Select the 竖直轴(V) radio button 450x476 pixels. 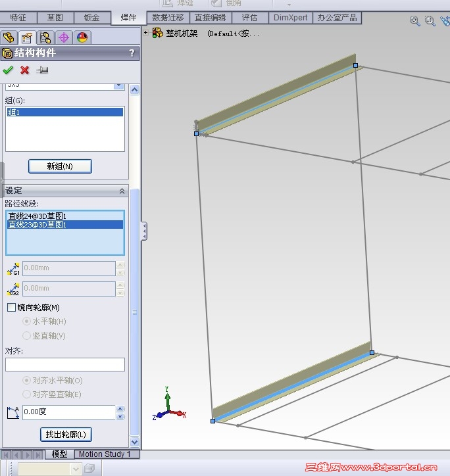click(27, 335)
